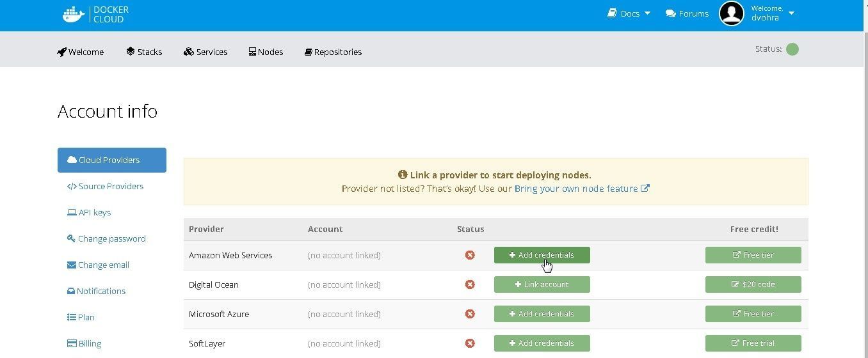The width and height of the screenshot is (868, 358).
Task: Open Change email page
Action: 98,265
